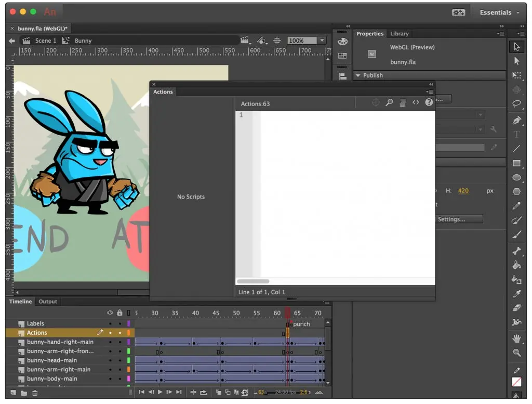The width and height of the screenshot is (532, 404).
Task: Switch to the Library tab
Action: pyautogui.click(x=399, y=34)
